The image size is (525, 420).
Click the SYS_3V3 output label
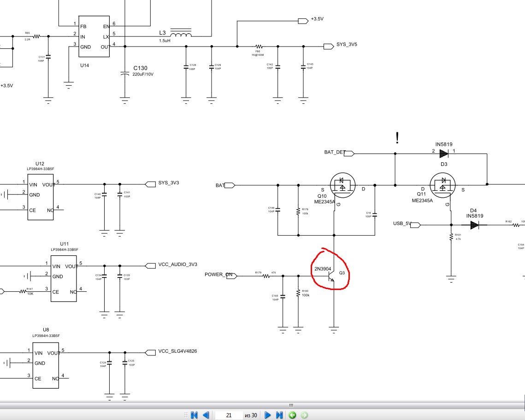click(168, 183)
